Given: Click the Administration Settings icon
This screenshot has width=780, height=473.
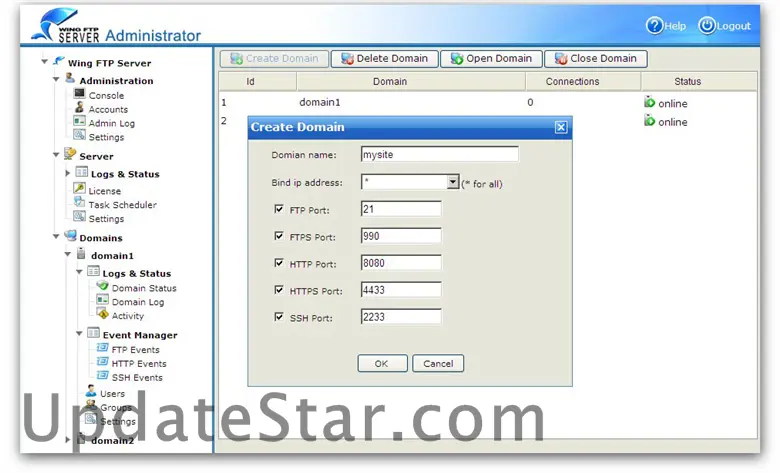Looking at the screenshot, I should (80, 135).
